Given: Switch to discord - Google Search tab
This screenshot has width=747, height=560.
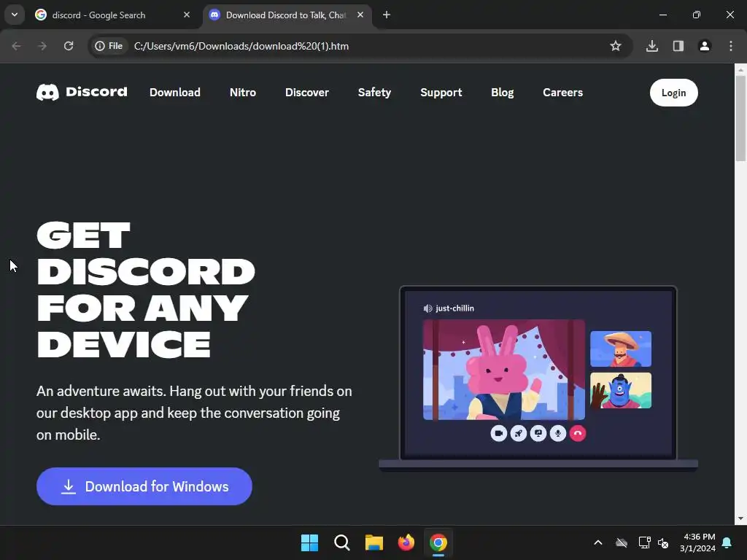Looking at the screenshot, I should point(113,15).
